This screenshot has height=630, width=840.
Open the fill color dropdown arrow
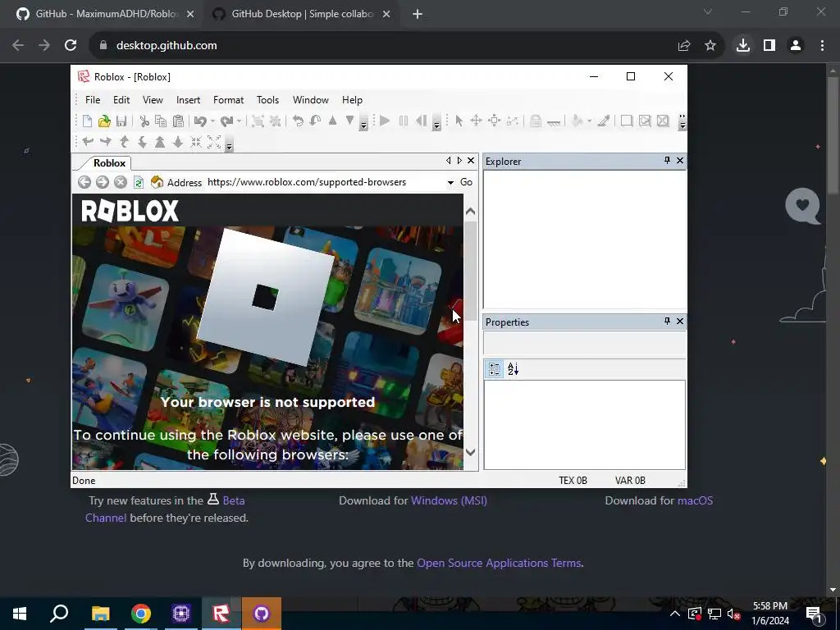589,121
